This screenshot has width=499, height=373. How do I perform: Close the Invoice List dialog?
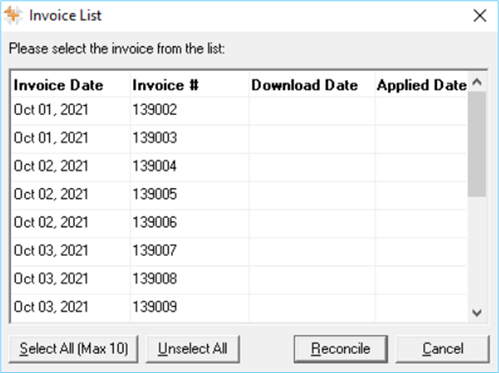point(480,16)
